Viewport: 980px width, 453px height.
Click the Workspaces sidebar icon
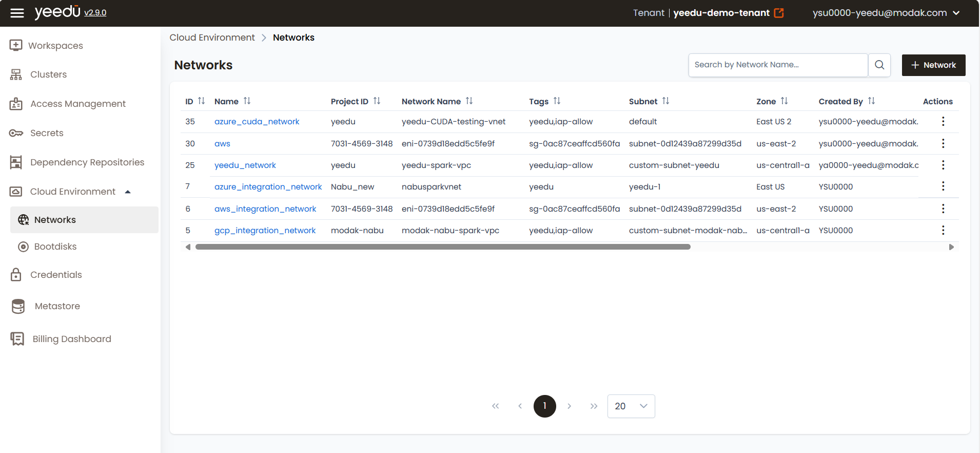pos(16,45)
